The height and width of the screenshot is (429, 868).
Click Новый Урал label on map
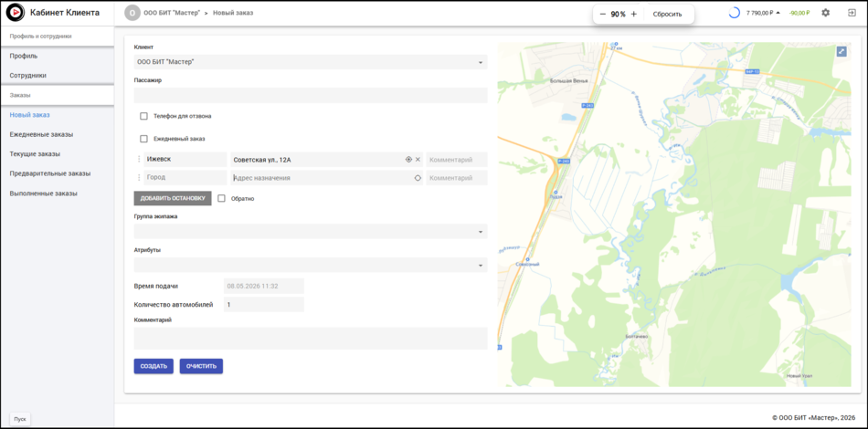coord(799,376)
